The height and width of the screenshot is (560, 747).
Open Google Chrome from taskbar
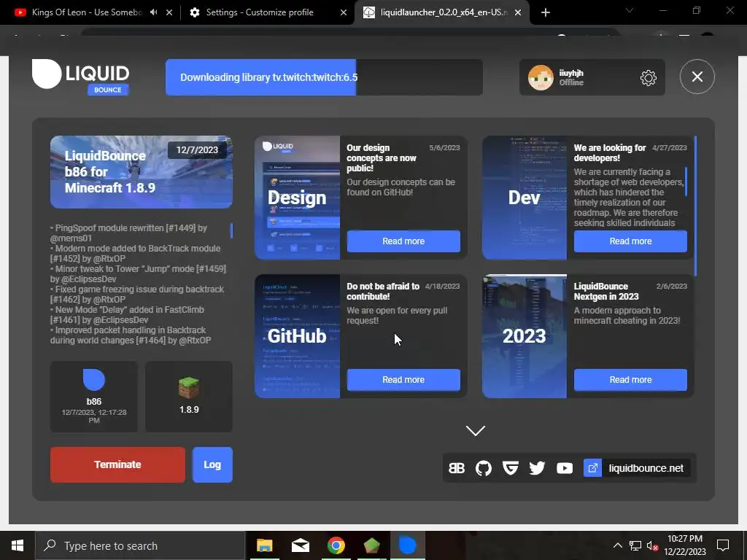click(x=336, y=545)
